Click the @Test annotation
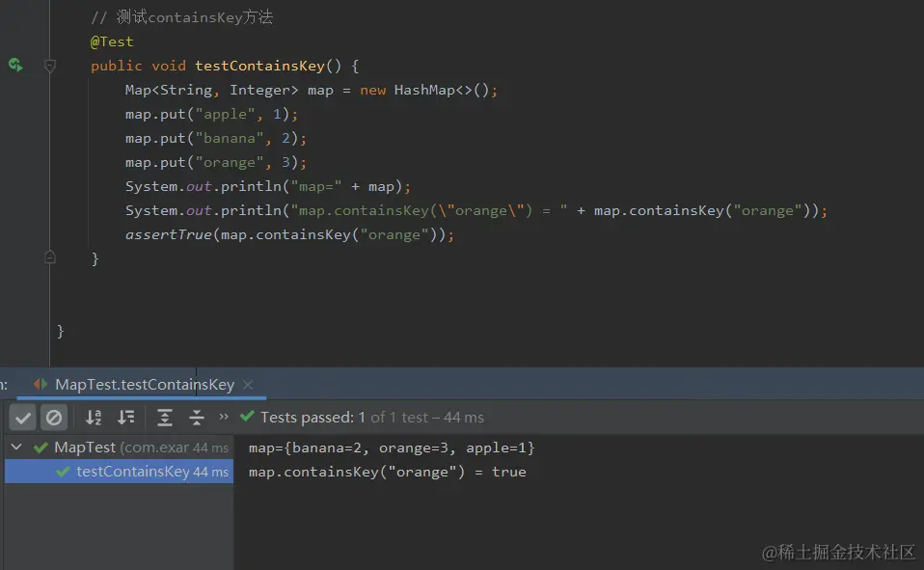This screenshot has height=570, width=924. pyautogui.click(x=111, y=41)
